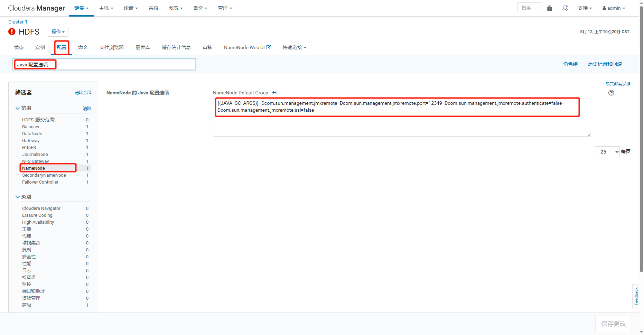Switch to the 实例 tab
The height and width of the screenshot is (335, 644).
click(x=40, y=47)
